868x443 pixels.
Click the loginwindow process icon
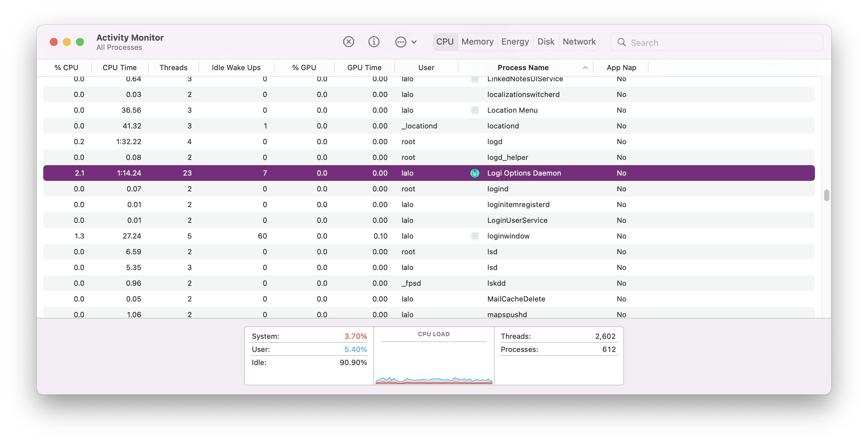(x=474, y=236)
